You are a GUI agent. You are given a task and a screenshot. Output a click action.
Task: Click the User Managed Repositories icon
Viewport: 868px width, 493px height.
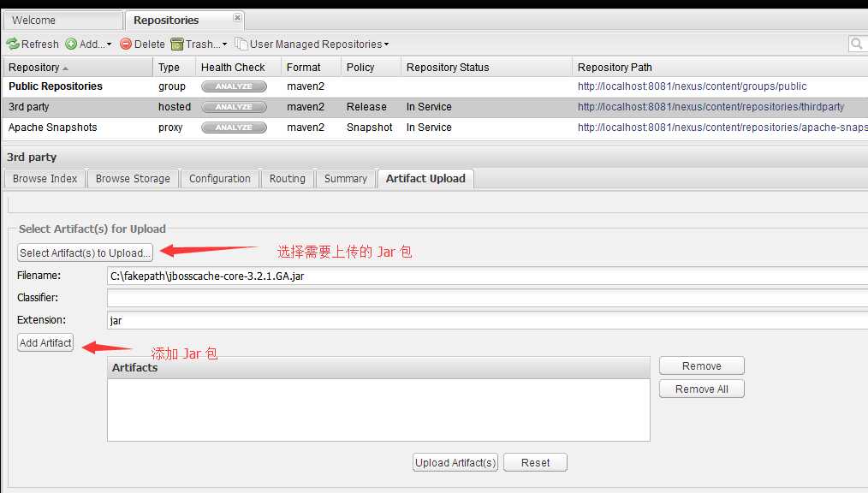pyautogui.click(x=241, y=44)
